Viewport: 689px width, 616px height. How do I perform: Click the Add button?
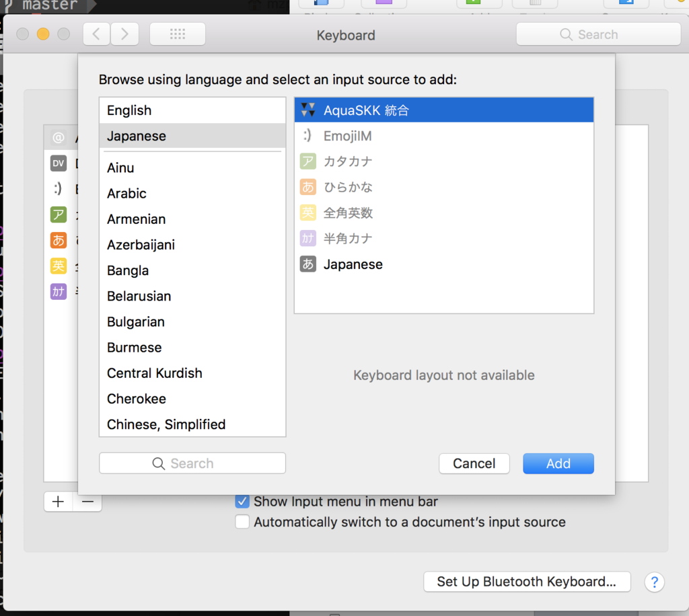558,463
